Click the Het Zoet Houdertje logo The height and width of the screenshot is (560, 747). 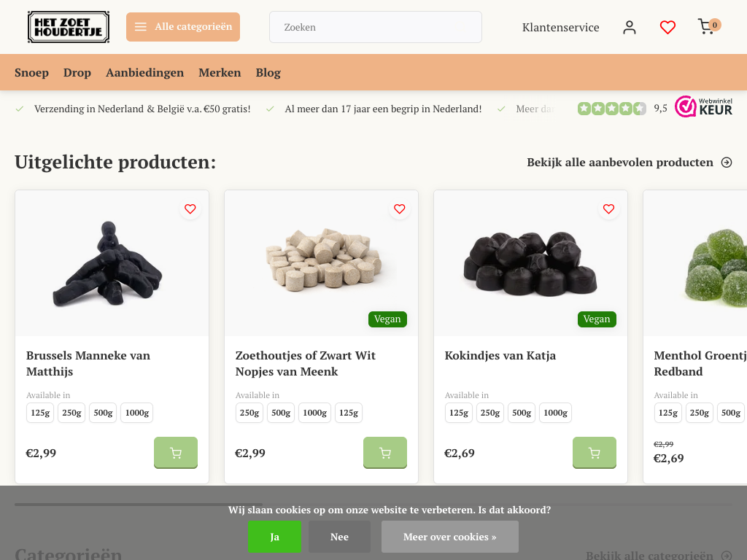click(69, 27)
